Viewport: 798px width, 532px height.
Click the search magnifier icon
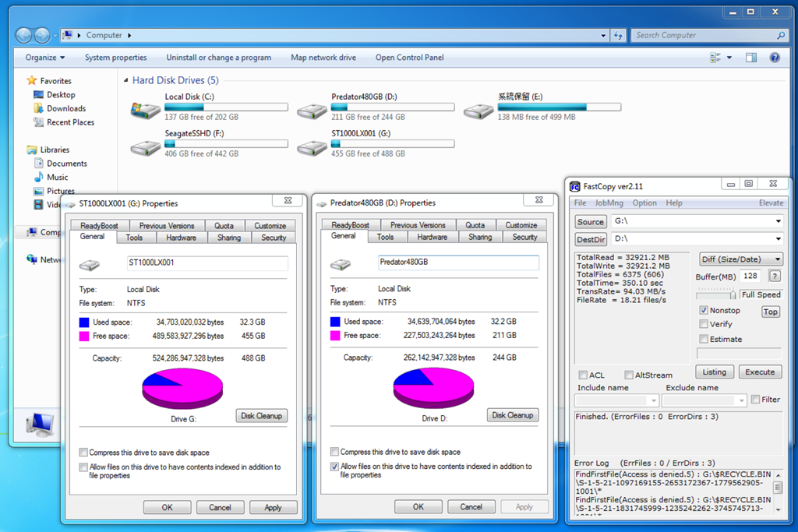tap(781, 35)
